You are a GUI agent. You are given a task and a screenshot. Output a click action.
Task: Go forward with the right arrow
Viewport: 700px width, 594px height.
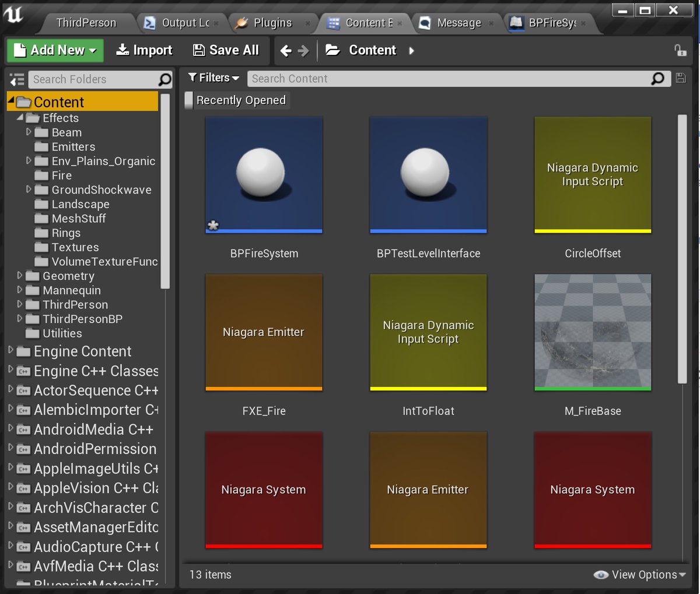pyautogui.click(x=303, y=51)
